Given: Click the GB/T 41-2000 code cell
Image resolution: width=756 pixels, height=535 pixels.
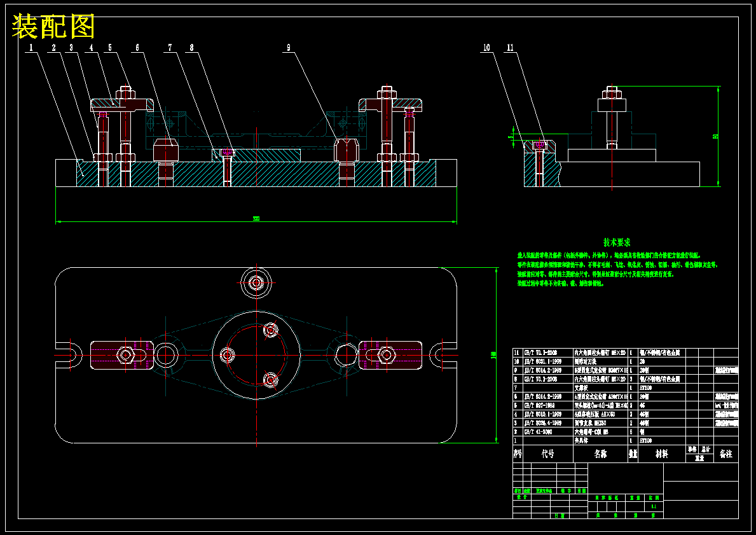Looking at the screenshot, I should (x=539, y=432).
